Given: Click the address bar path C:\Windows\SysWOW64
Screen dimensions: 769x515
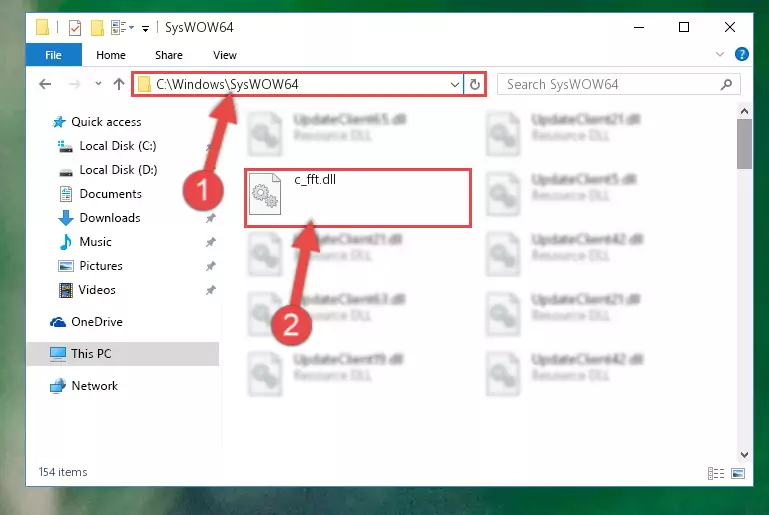Looking at the screenshot, I should (x=227, y=84).
